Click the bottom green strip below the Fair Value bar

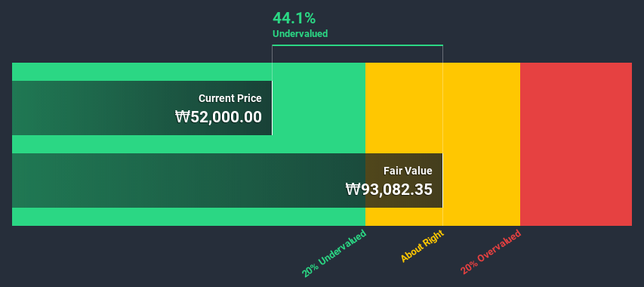click(x=189, y=216)
